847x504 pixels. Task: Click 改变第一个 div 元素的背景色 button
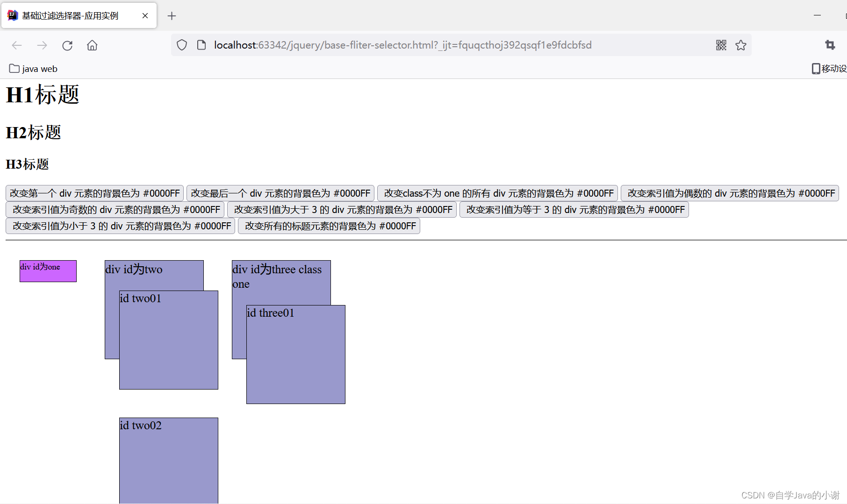94,193
